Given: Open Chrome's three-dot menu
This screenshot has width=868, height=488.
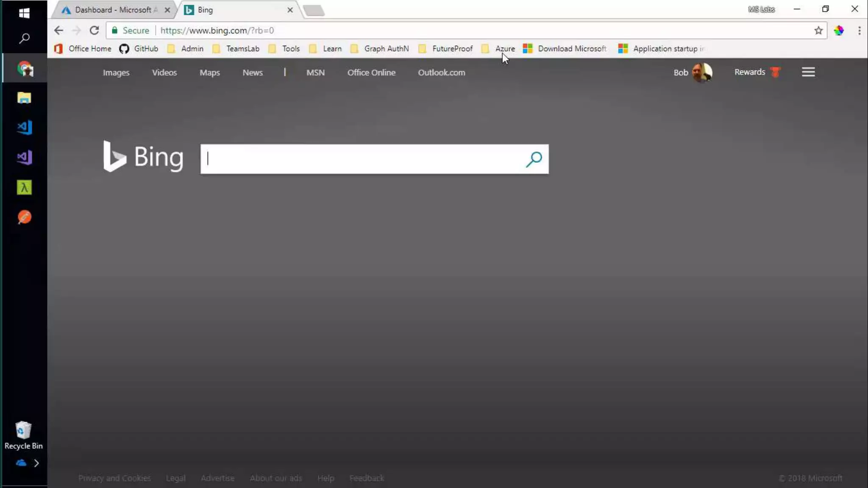Looking at the screenshot, I should coord(859,30).
